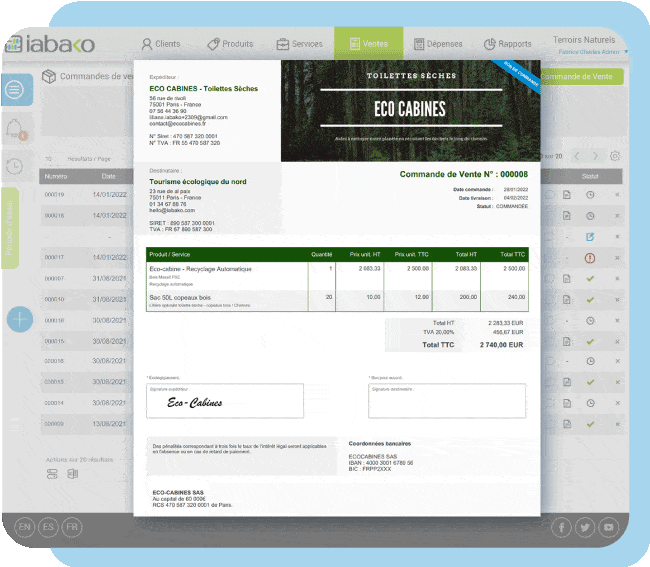Click the ECO CABINES forest banner image
The height and width of the screenshot is (567, 650).
coord(410,111)
